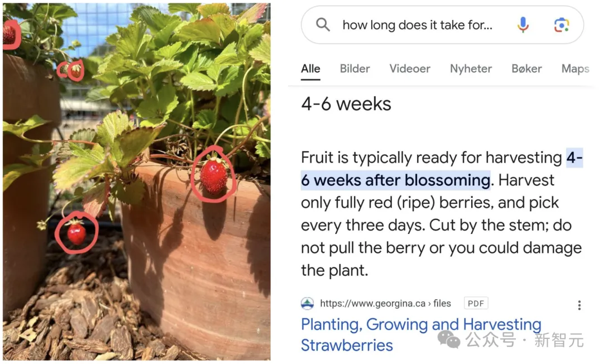Viewport: 603px width, 364px height.
Task: Click the PDF badge on result
Action: point(476,303)
